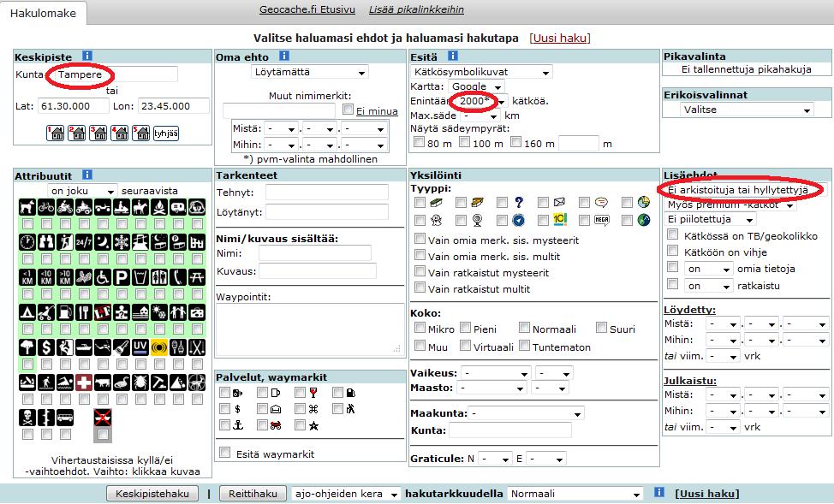The height and width of the screenshot is (504, 834).
Task: Click the UV light attribute icon
Action: coord(140,347)
